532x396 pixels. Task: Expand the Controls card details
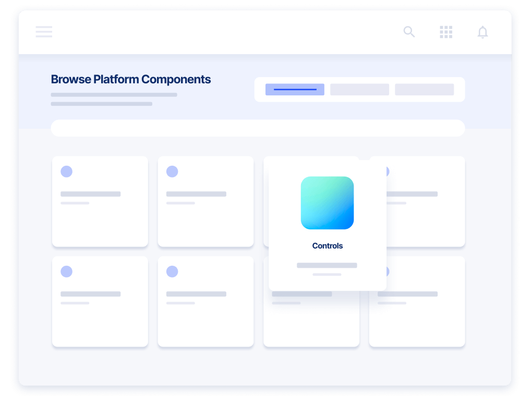click(327, 224)
